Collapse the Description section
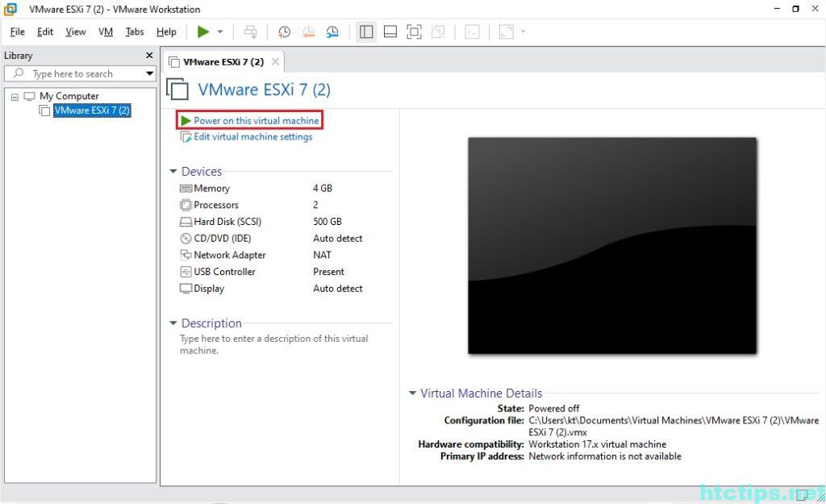826x504 pixels. click(x=173, y=323)
